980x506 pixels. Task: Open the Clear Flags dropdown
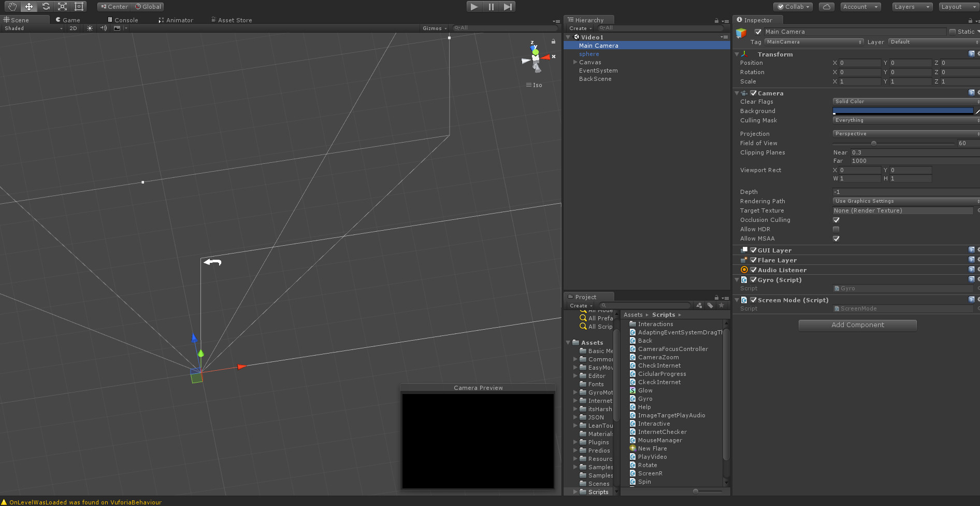[x=905, y=102]
